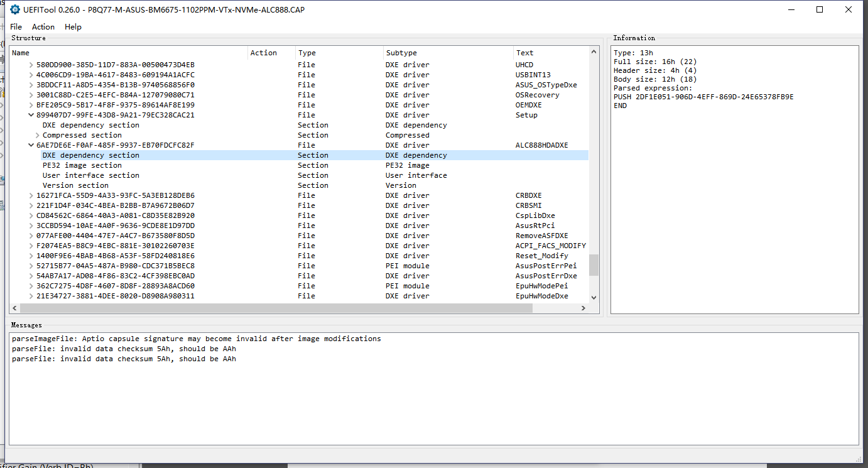Click the Action column header
This screenshot has width=868, height=468.
click(271, 53)
